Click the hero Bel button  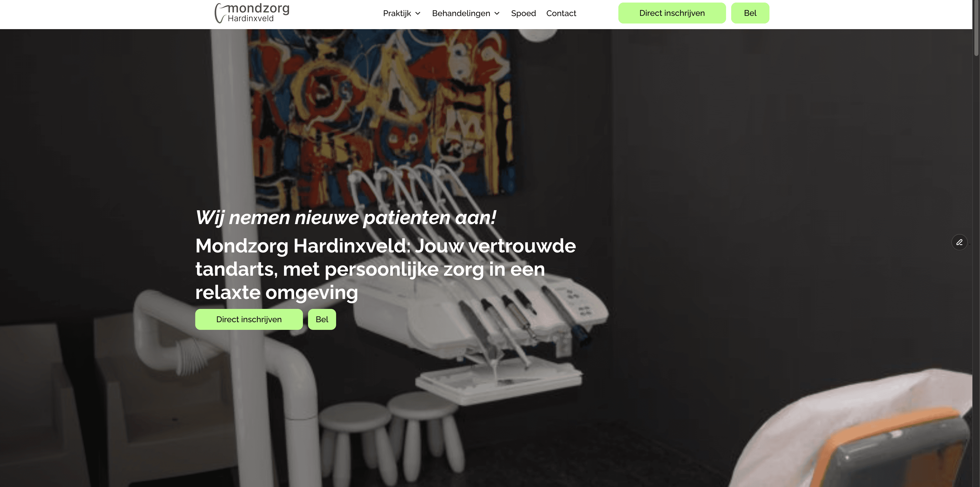(322, 319)
